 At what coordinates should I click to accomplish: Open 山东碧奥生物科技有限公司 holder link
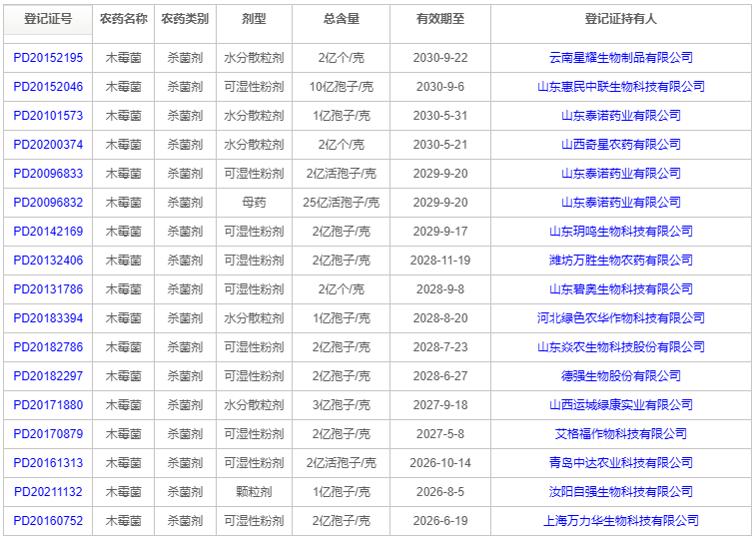click(621, 289)
